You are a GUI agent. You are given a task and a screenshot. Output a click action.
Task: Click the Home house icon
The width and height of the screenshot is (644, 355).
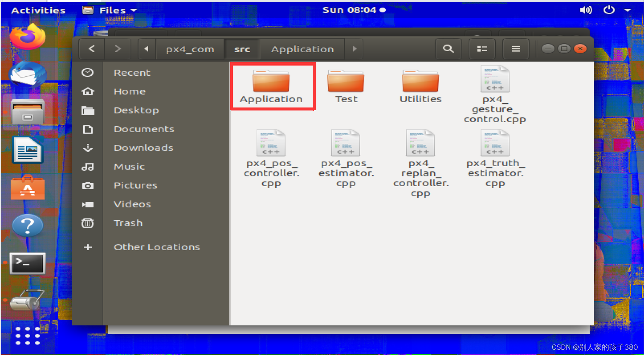[88, 91]
